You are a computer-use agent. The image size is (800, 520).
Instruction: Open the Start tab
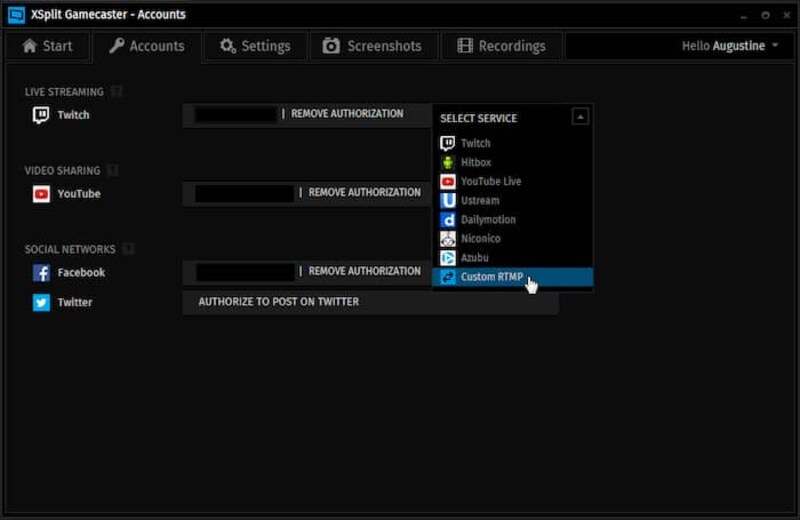[47, 46]
